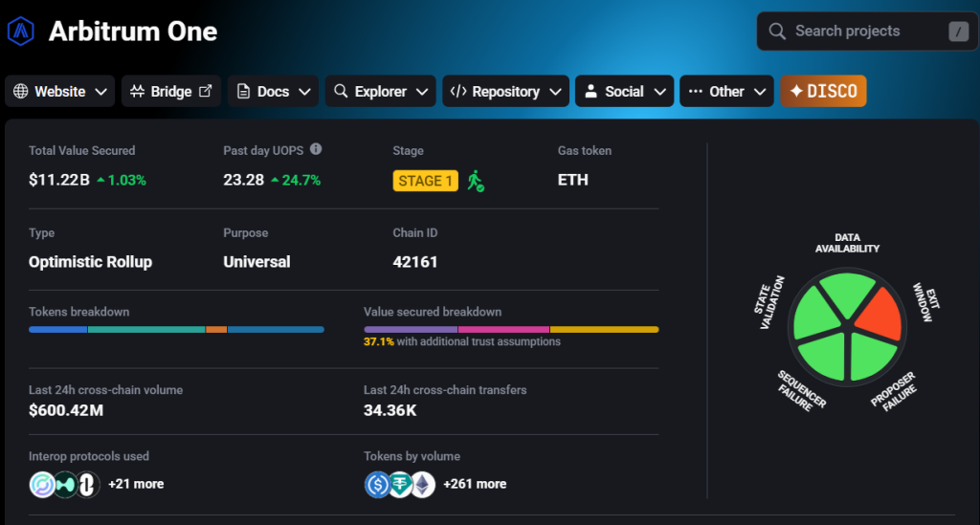Image resolution: width=980 pixels, height=525 pixels.
Task: Click the globe icon on Website button
Action: pyautogui.click(x=21, y=91)
